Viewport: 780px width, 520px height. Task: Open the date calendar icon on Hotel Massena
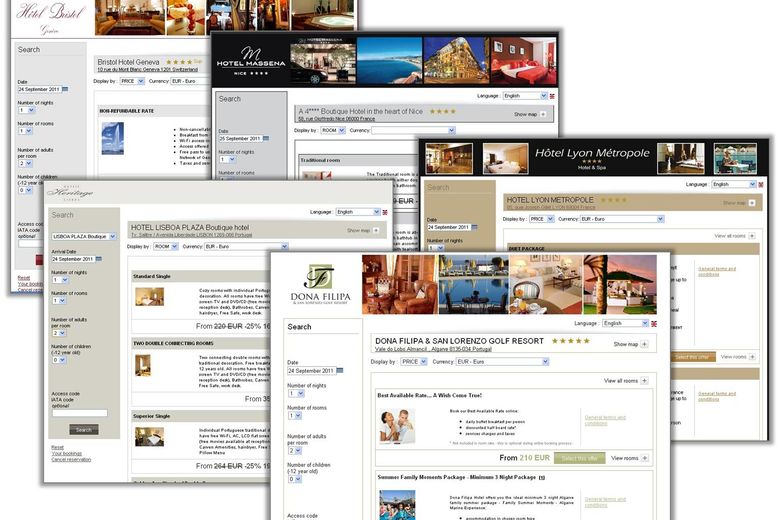[266, 138]
